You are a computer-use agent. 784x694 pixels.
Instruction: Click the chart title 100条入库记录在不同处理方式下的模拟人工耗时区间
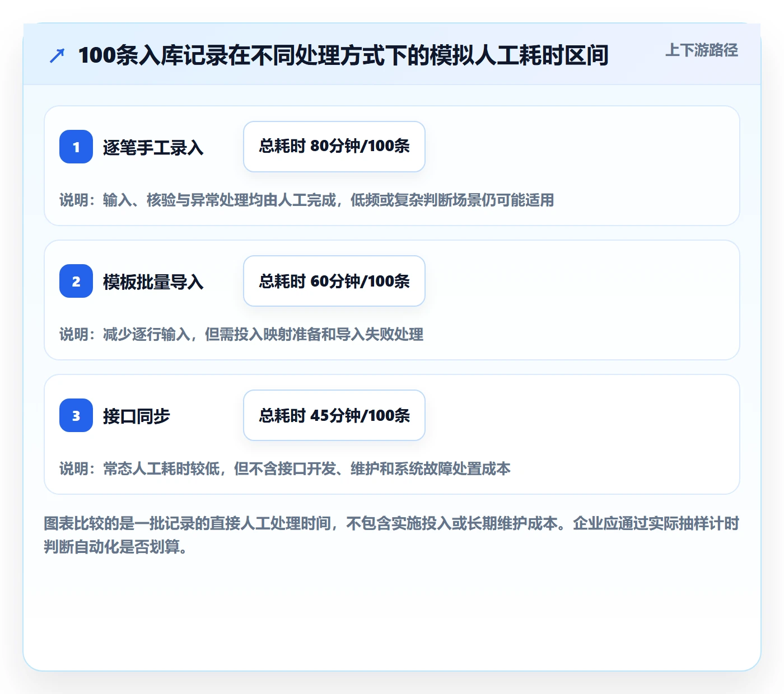[343, 55]
